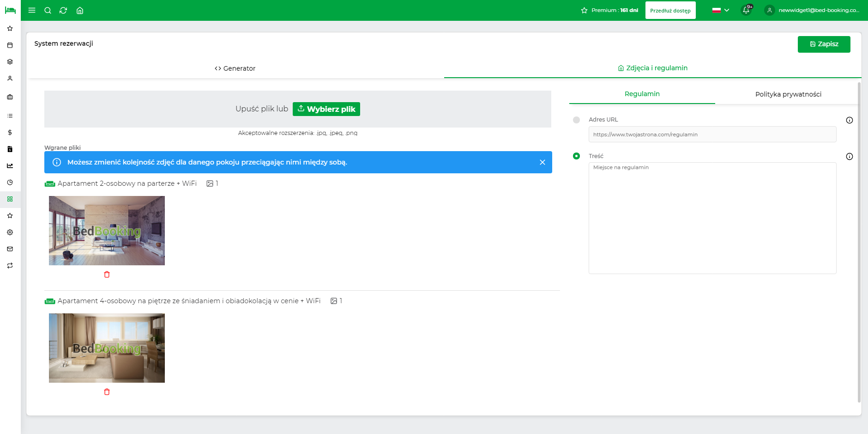Screen dimensions: 868x434
Task: Open list icon in sidebar
Action: coord(10,116)
